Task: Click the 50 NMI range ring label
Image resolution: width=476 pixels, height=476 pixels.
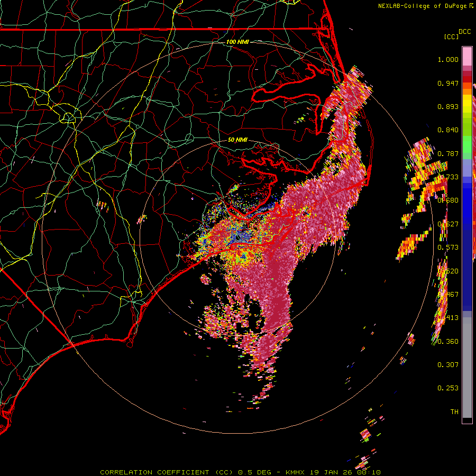Action: (237, 140)
